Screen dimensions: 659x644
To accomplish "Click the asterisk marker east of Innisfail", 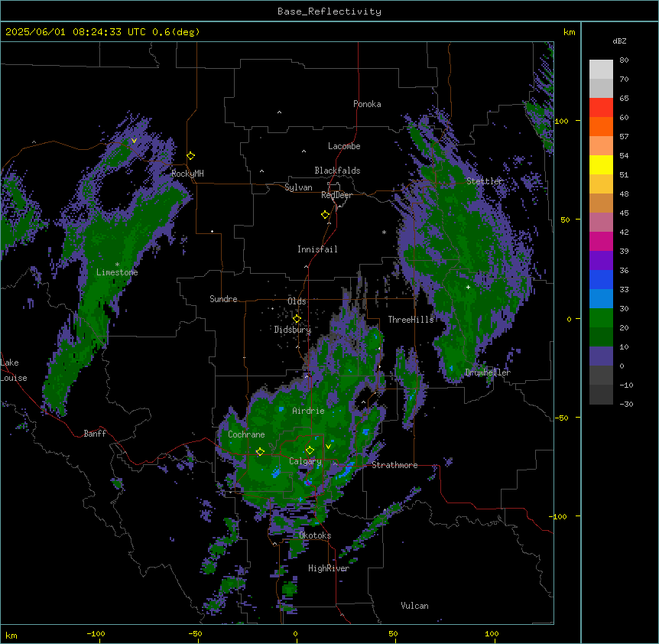I will (x=384, y=232).
